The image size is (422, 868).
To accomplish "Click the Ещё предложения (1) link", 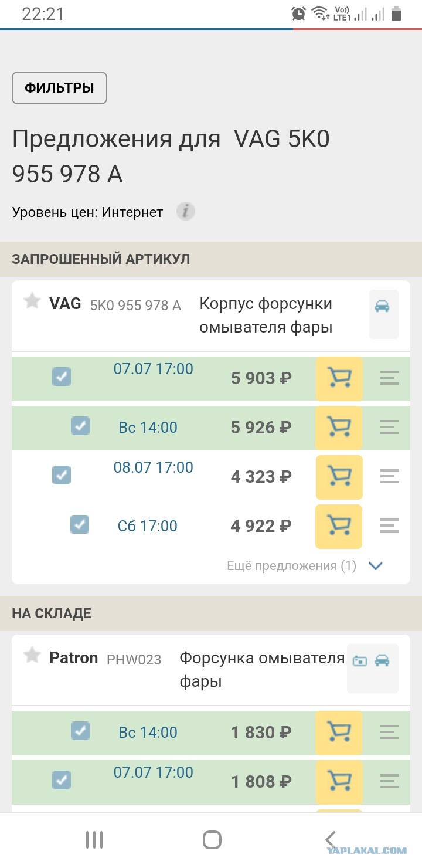I will pos(291,566).
